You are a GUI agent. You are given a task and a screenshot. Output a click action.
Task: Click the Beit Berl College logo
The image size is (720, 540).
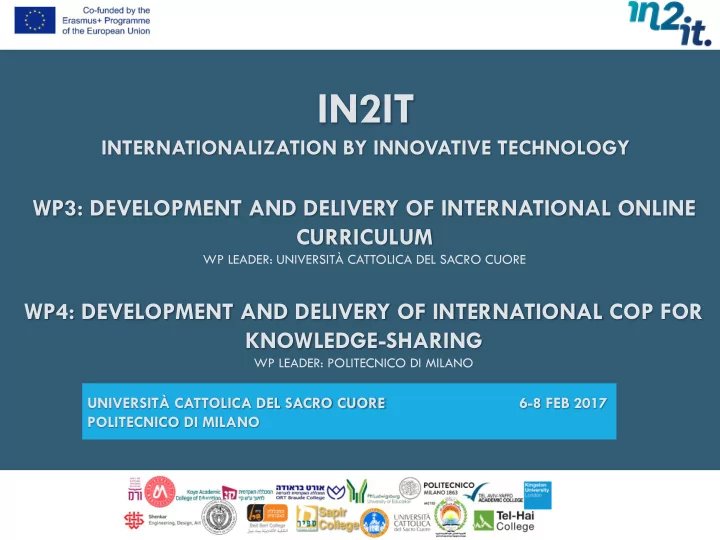click(267, 518)
